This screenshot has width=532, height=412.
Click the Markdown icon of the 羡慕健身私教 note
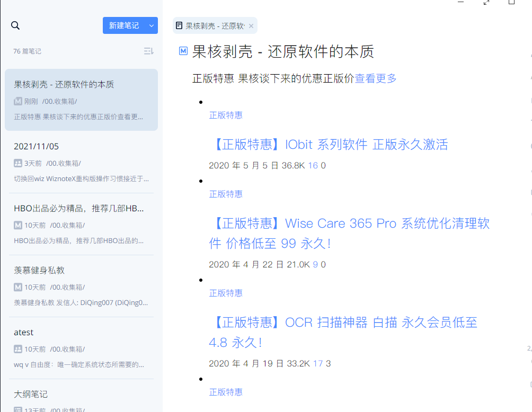click(18, 287)
